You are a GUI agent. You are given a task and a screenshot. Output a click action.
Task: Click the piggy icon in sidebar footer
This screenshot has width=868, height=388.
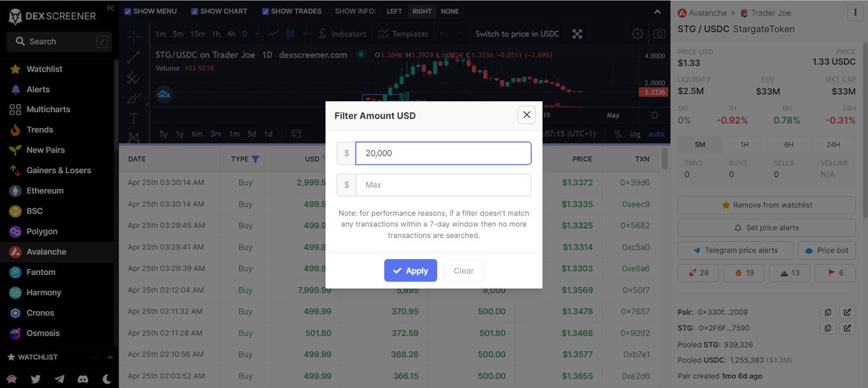coord(12,379)
